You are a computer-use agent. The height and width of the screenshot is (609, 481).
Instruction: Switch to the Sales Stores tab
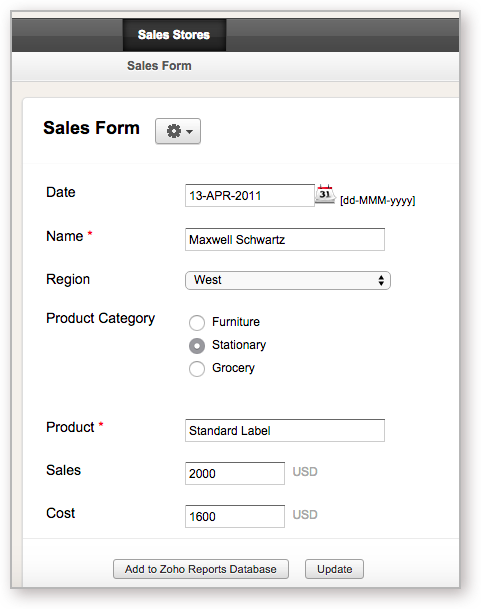174,35
